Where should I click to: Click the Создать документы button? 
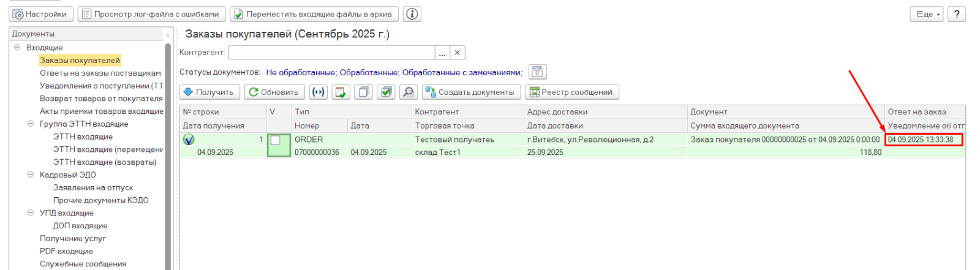click(471, 92)
